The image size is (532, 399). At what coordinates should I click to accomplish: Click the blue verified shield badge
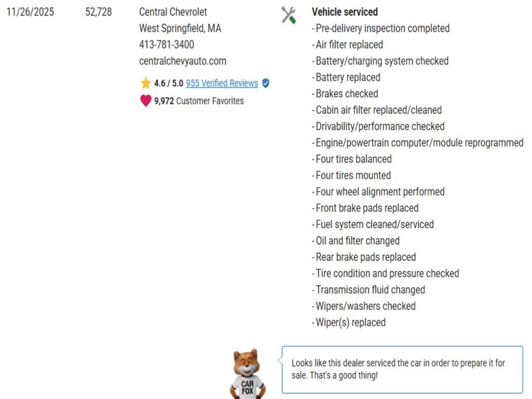pos(265,83)
